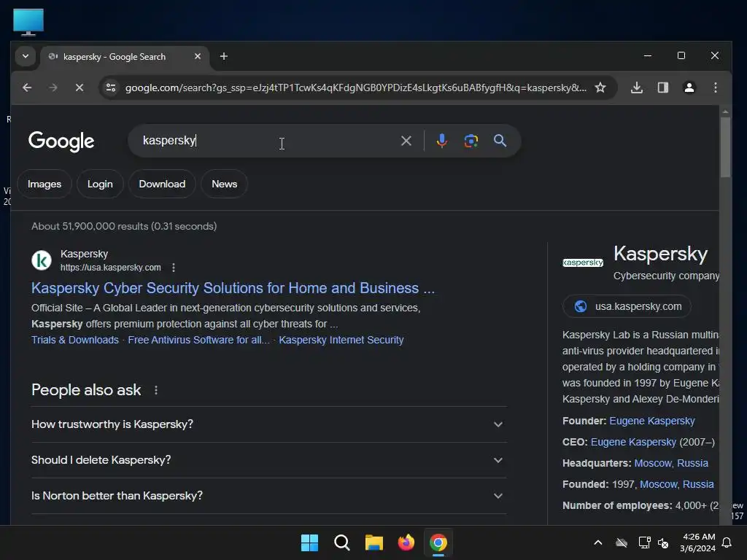Launch Firefox from the taskbar
The image size is (747, 560).
pyautogui.click(x=406, y=542)
